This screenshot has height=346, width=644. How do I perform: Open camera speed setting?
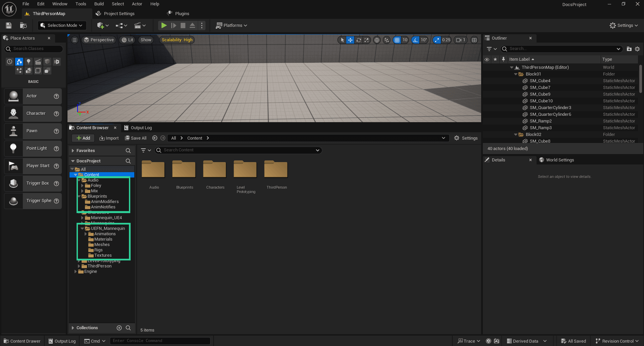point(461,40)
